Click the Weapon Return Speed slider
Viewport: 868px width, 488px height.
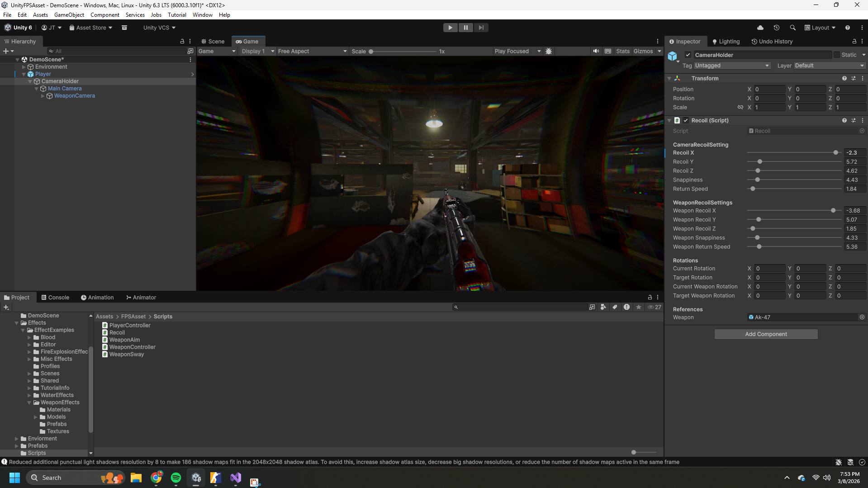click(794, 247)
